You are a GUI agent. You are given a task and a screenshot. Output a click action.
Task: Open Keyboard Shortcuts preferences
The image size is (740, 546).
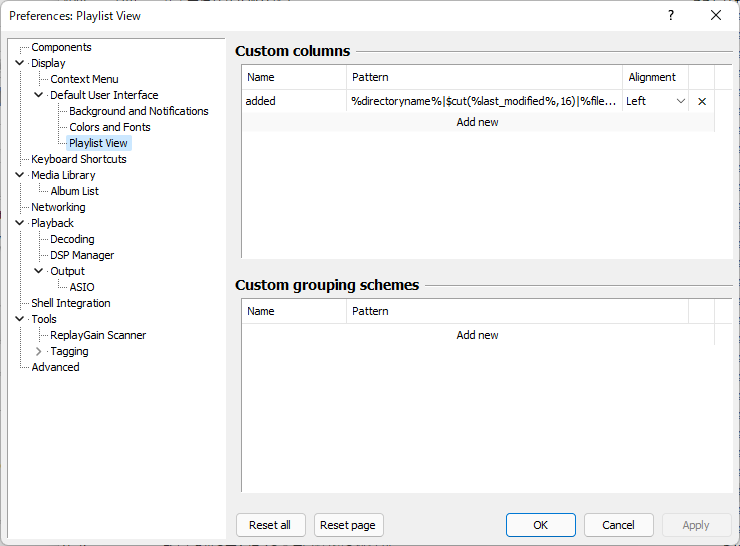78,159
